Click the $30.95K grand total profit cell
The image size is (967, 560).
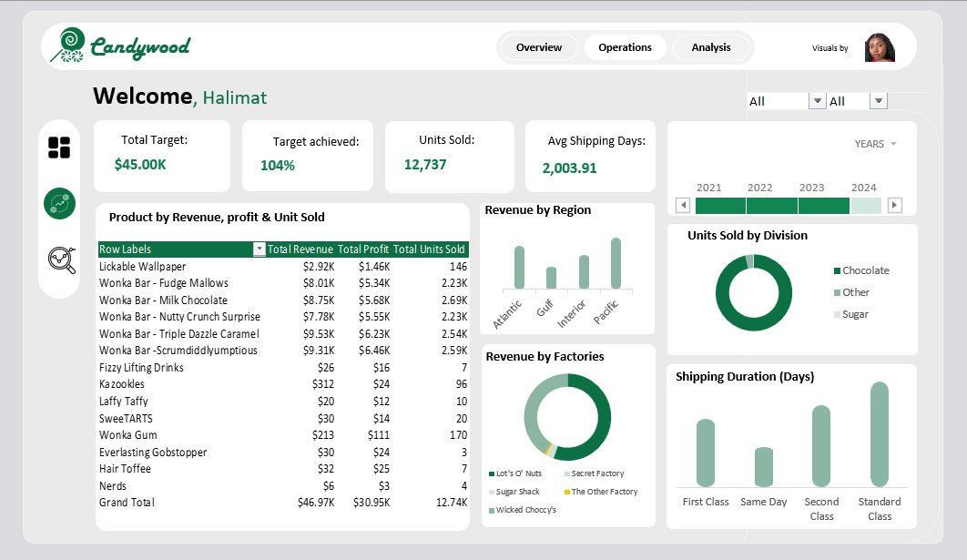pos(372,503)
